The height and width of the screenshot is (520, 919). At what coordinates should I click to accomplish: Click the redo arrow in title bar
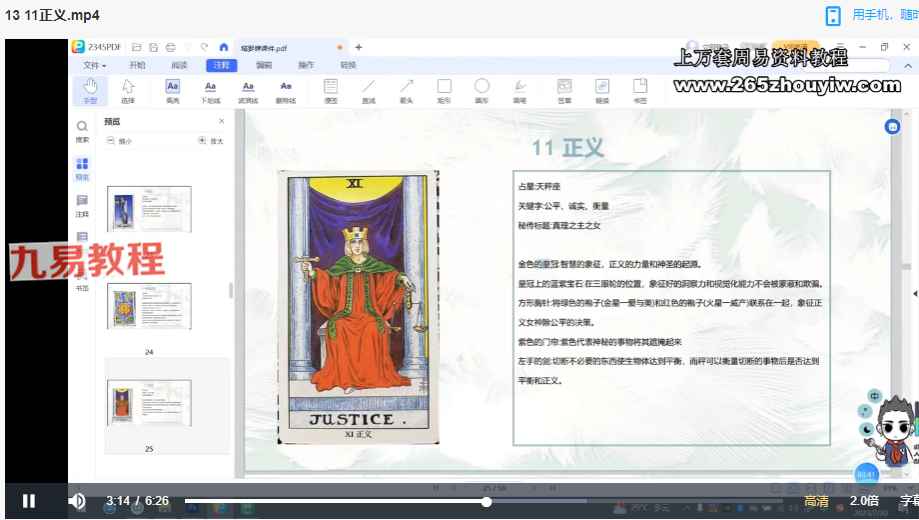(x=204, y=47)
